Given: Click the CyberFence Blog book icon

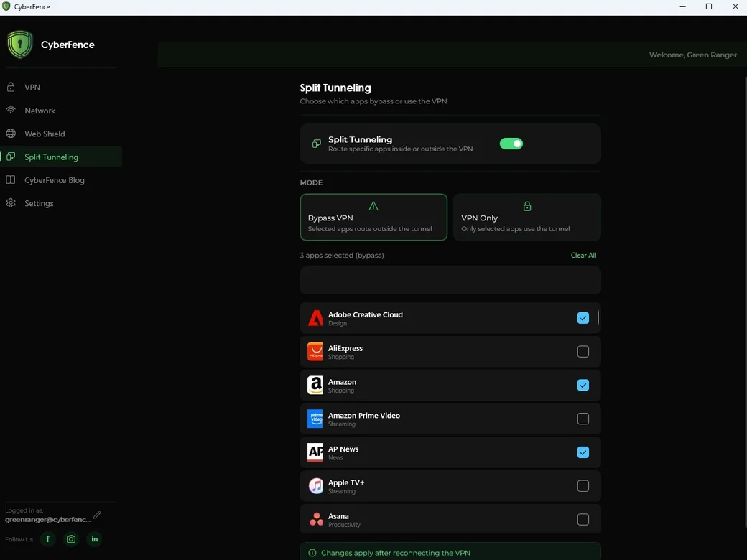Looking at the screenshot, I should pos(11,180).
